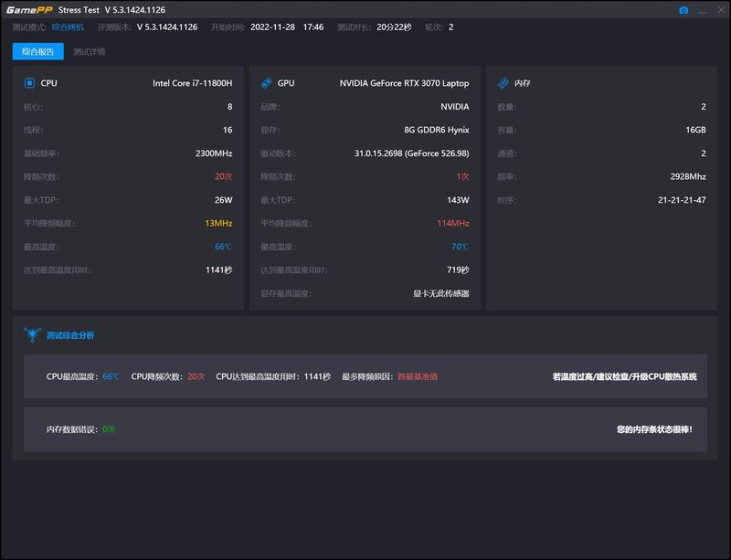
Task: Click the 跌破基准值 throttle reason text
Action: (x=418, y=376)
